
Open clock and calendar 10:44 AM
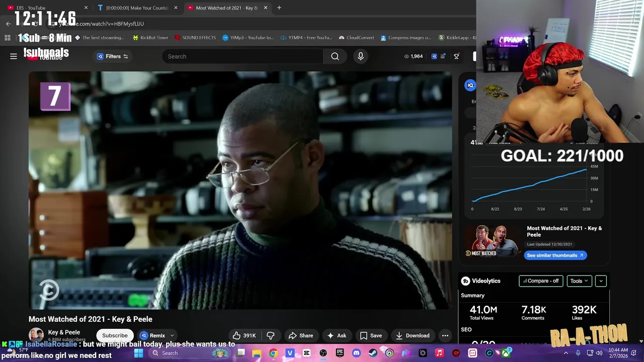(618, 353)
